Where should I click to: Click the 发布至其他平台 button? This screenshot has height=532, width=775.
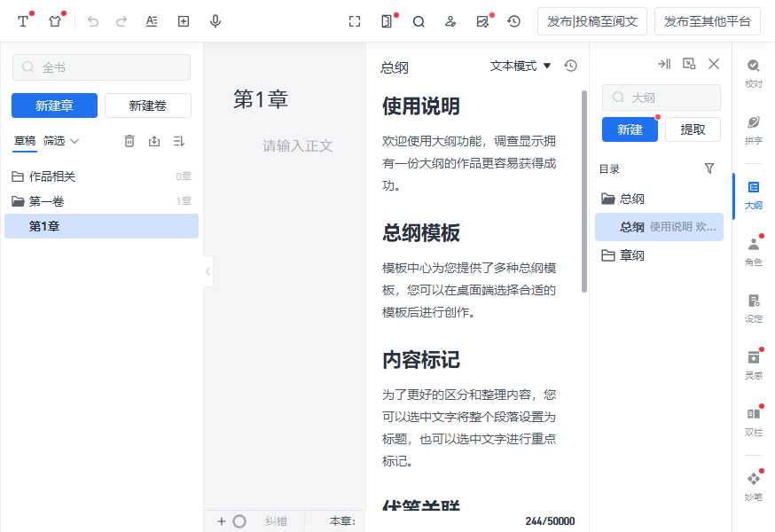tap(708, 21)
